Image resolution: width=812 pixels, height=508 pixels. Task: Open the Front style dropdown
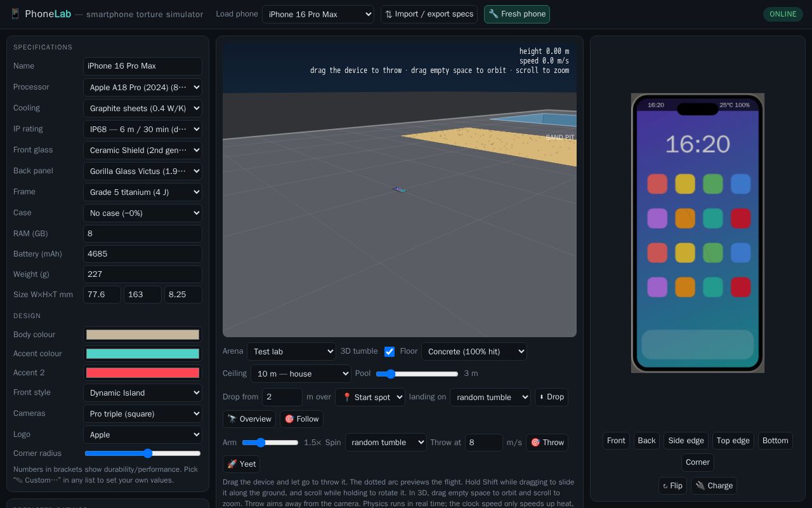pyautogui.click(x=143, y=392)
